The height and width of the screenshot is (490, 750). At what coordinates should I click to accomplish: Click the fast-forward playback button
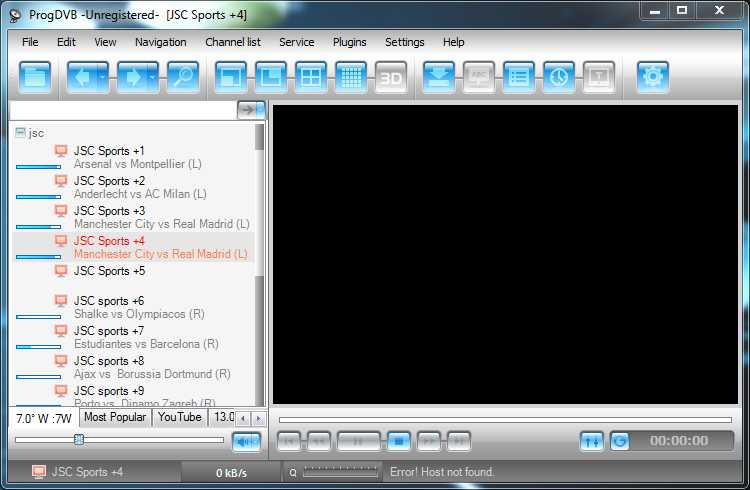[429, 441]
